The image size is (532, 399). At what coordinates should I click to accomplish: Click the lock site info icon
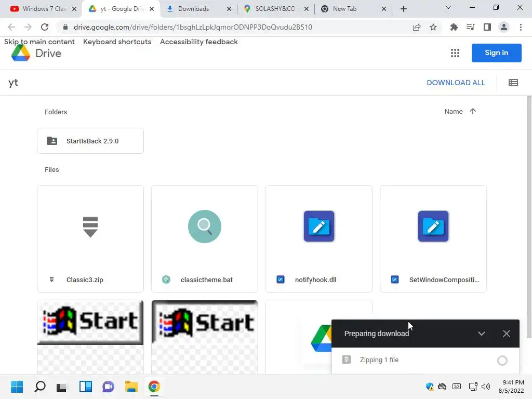click(65, 27)
